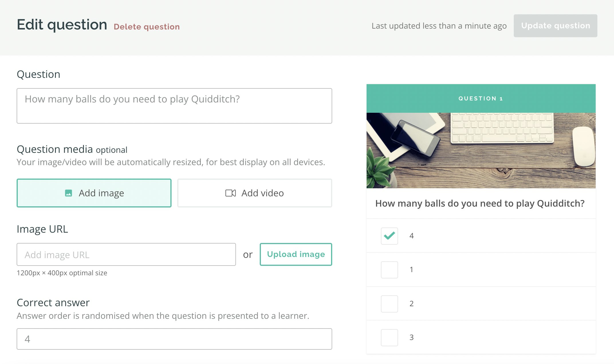Check the answer option labeled 2
The height and width of the screenshot is (364, 614).
(389, 303)
